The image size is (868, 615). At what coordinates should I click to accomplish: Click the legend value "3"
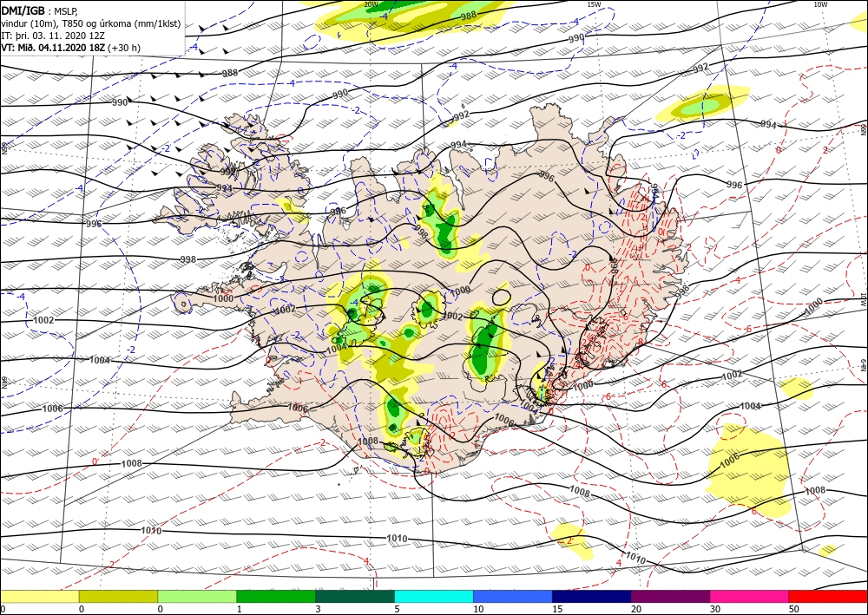click(x=318, y=610)
